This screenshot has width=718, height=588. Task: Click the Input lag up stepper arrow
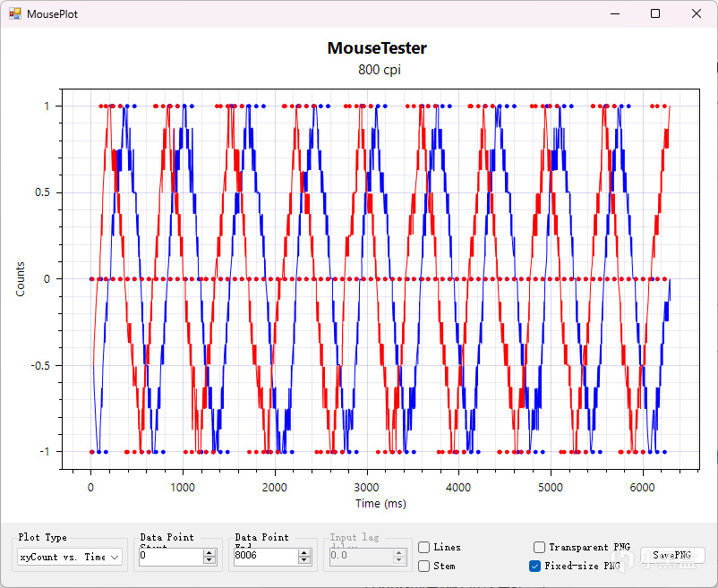(x=398, y=553)
